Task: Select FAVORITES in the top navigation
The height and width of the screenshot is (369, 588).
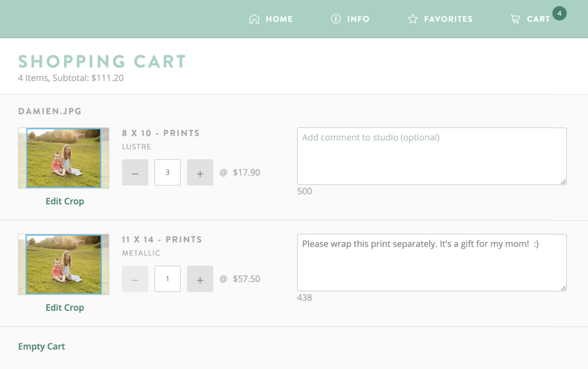Action: [448, 19]
